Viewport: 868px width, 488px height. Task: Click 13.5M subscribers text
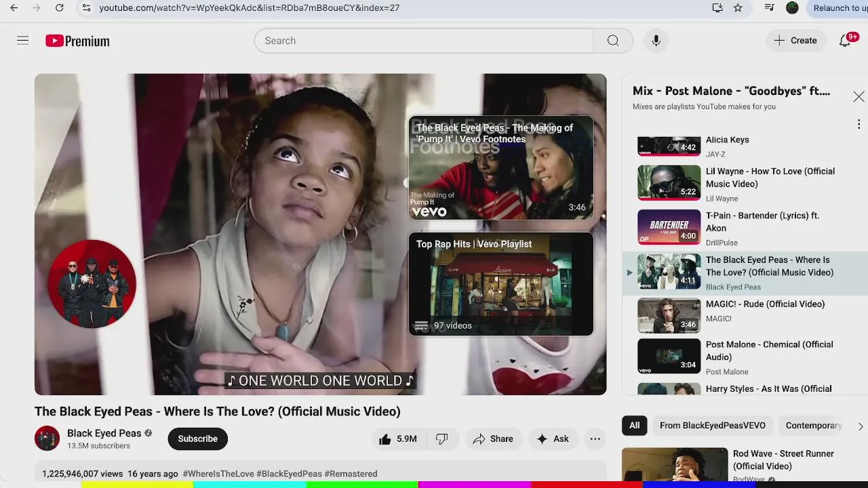click(98, 446)
